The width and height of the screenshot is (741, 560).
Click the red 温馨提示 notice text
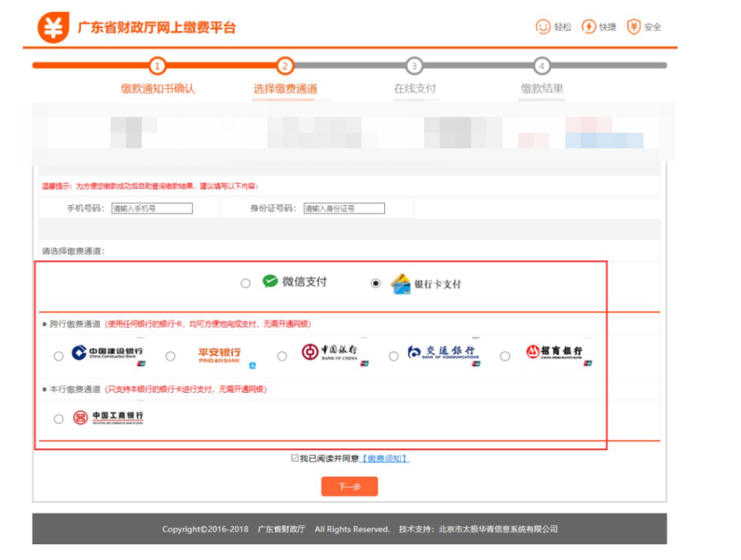pos(150,186)
